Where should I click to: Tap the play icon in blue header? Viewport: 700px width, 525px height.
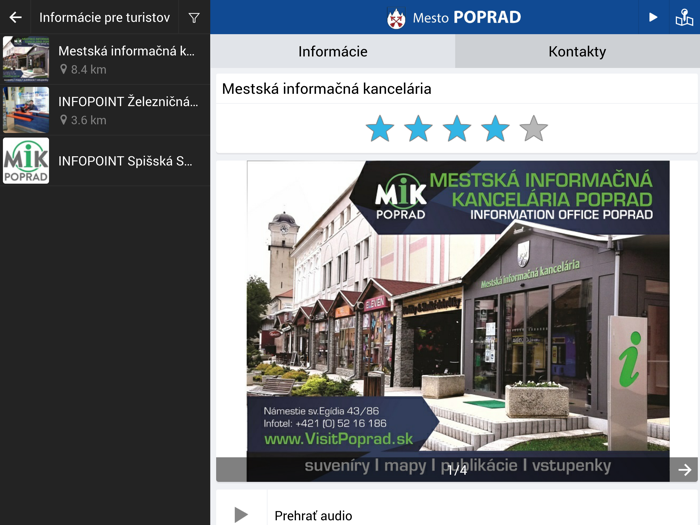653,17
